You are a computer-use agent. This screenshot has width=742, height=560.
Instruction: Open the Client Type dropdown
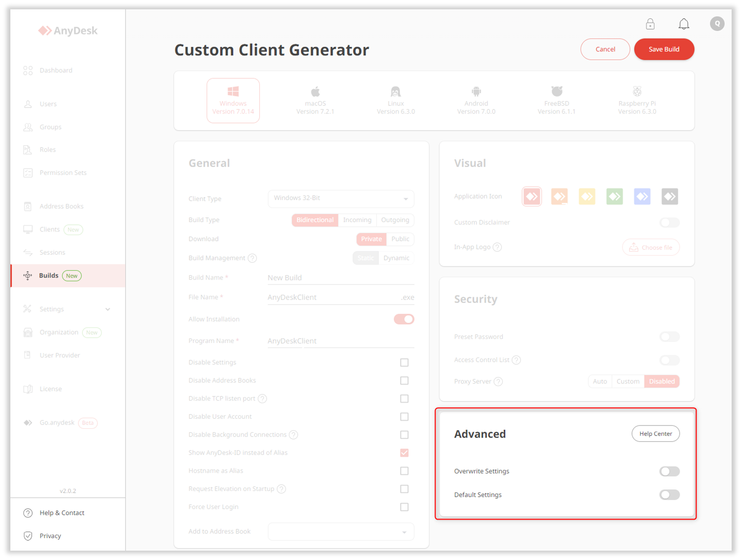341,199
